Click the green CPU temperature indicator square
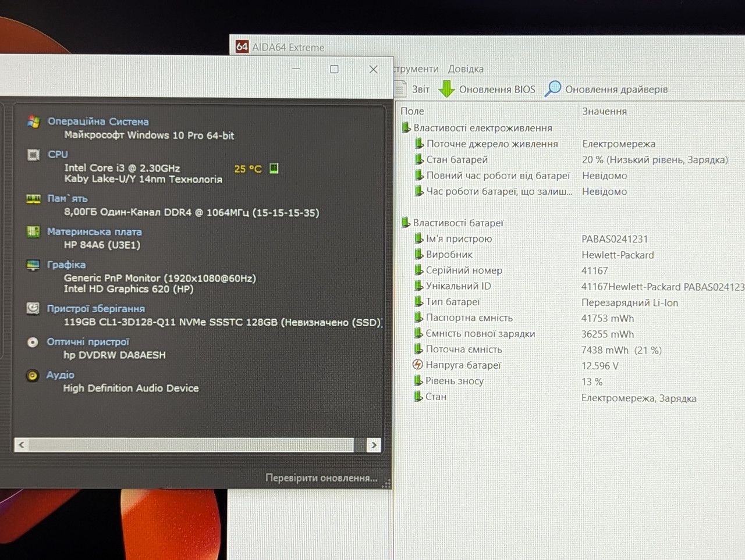The height and width of the screenshot is (560, 745). tap(274, 169)
